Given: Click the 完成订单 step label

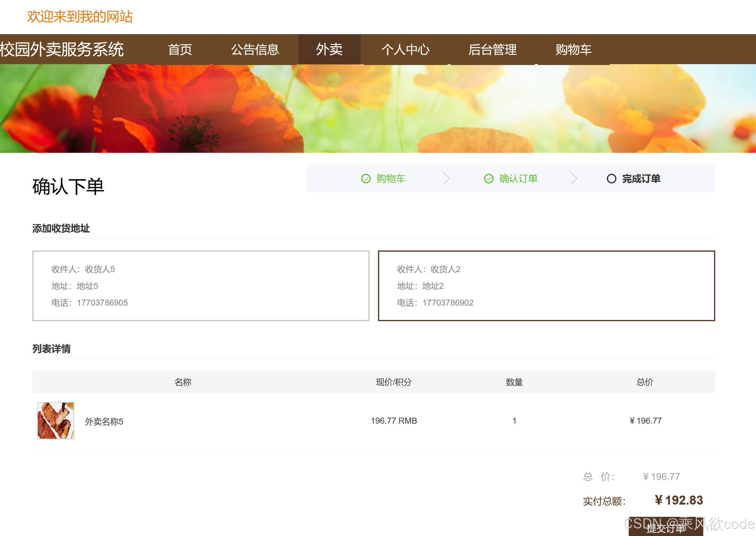Looking at the screenshot, I should pyautogui.click(x=641, y=179).
